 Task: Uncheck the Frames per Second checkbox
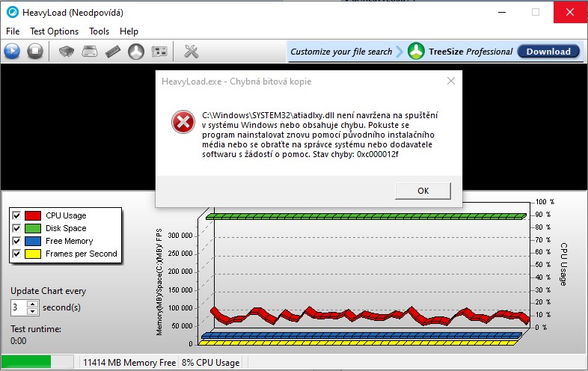coord(16,254)
